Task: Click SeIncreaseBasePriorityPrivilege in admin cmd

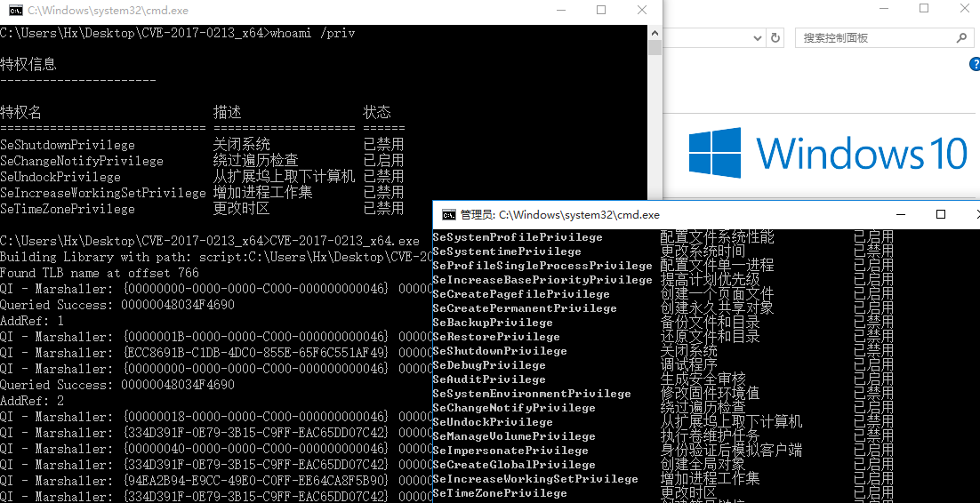Action: [x=542, y=280]
